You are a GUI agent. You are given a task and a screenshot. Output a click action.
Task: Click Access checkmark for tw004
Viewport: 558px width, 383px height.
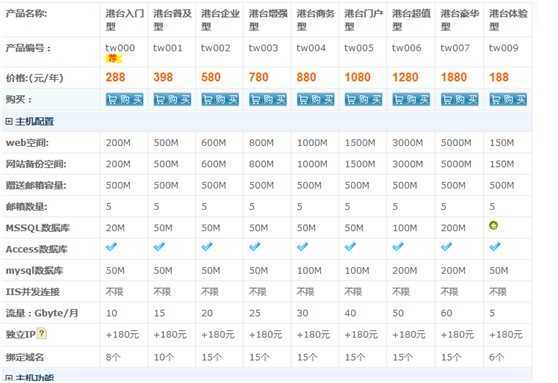[303, 247]
